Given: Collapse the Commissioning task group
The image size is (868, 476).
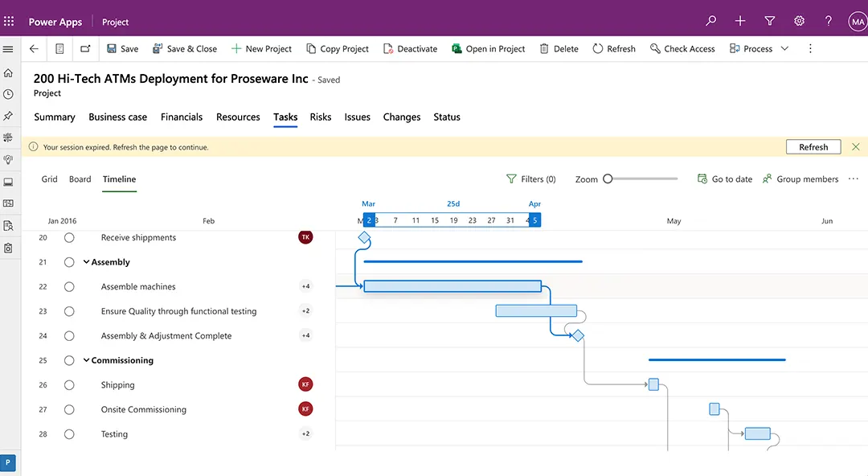Looking at the screenshot, I should pyautogui.click(x=86, y=361).
